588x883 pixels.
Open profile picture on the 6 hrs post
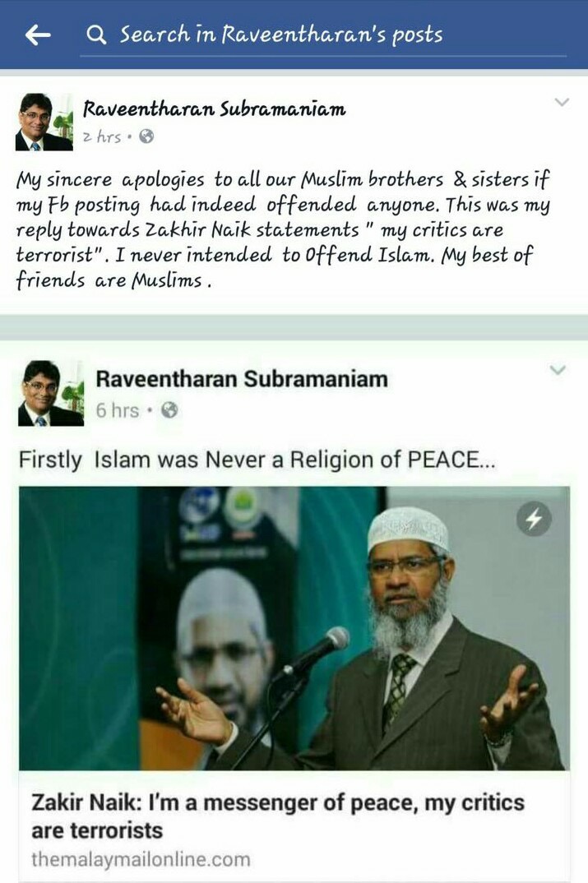51,392
